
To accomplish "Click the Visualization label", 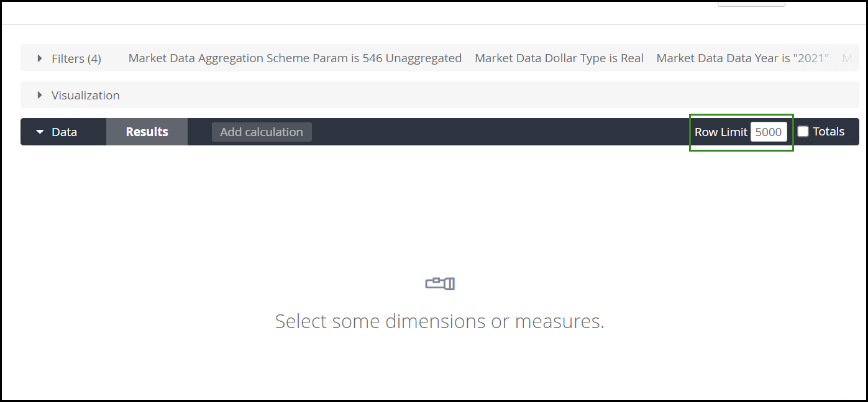I will tap(85, 95).
